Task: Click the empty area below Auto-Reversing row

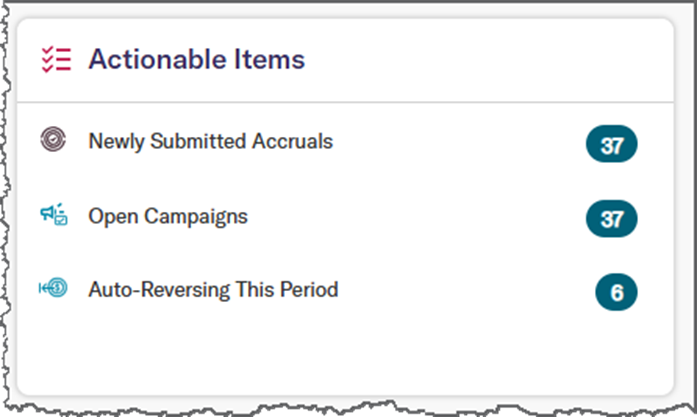Action: pyautogui.click(x=345, y=353)
